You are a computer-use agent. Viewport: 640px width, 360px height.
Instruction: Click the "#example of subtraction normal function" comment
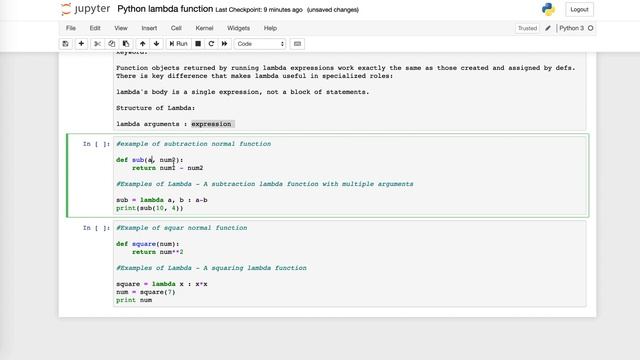(193, 144)
